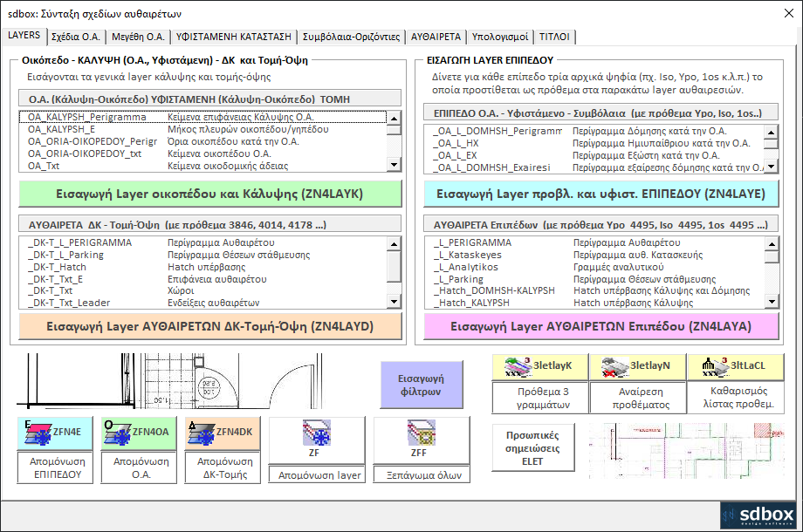The height and width of the screenshot is (532, 803).
Task: Select the _DK-T_Txt_Leader row
Action: [202, 303]
